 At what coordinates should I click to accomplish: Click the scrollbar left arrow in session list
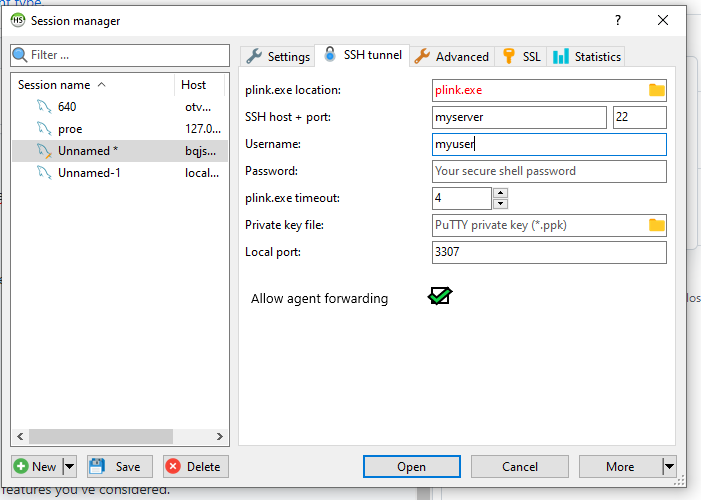click(x=20, y=436)
